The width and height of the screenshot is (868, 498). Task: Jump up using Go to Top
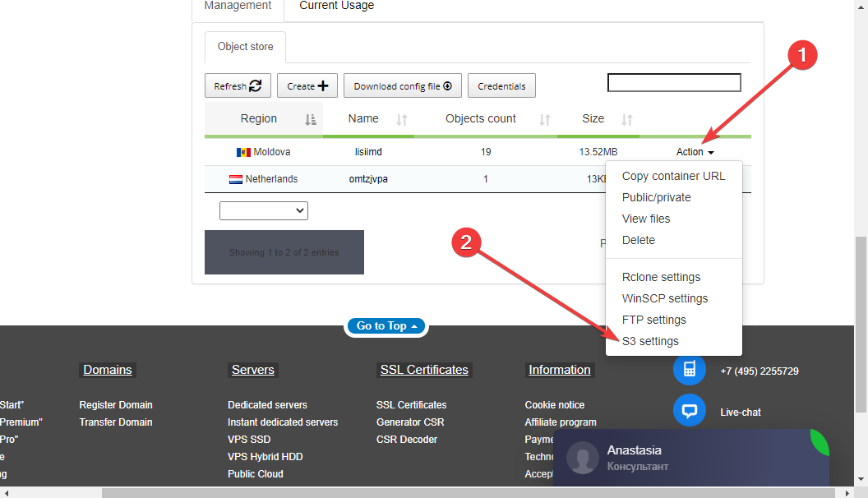click(386, 326)
